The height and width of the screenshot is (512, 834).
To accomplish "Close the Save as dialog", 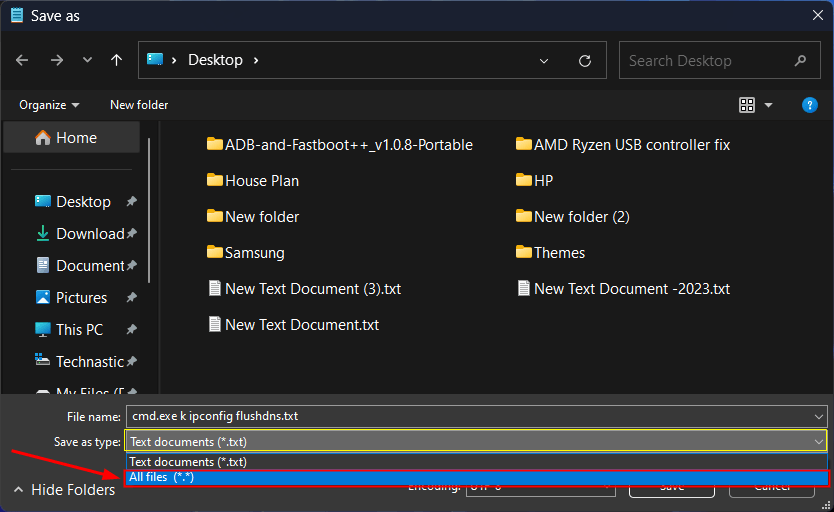I will (818, 15).
